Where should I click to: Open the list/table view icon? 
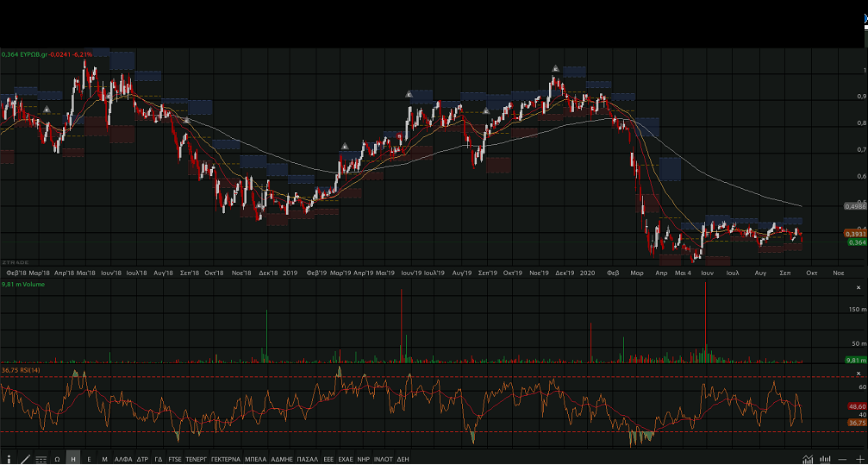click(x=41, y=459)
